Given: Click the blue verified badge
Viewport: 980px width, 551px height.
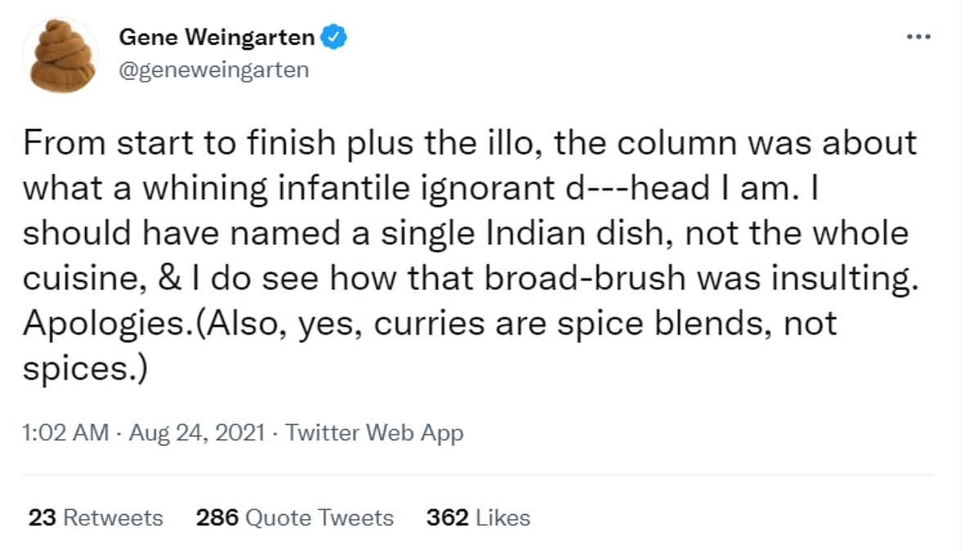Looking at the screenshot, I should (336, 38).
